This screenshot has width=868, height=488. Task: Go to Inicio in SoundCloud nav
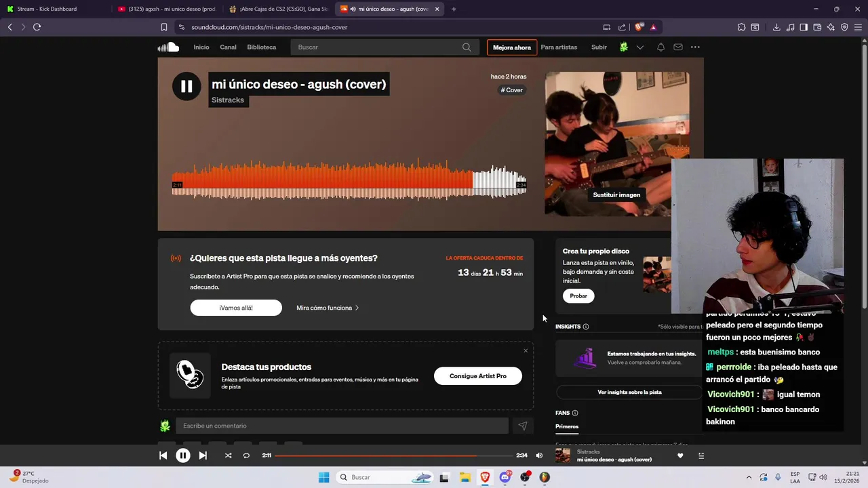tap(201, 47)
